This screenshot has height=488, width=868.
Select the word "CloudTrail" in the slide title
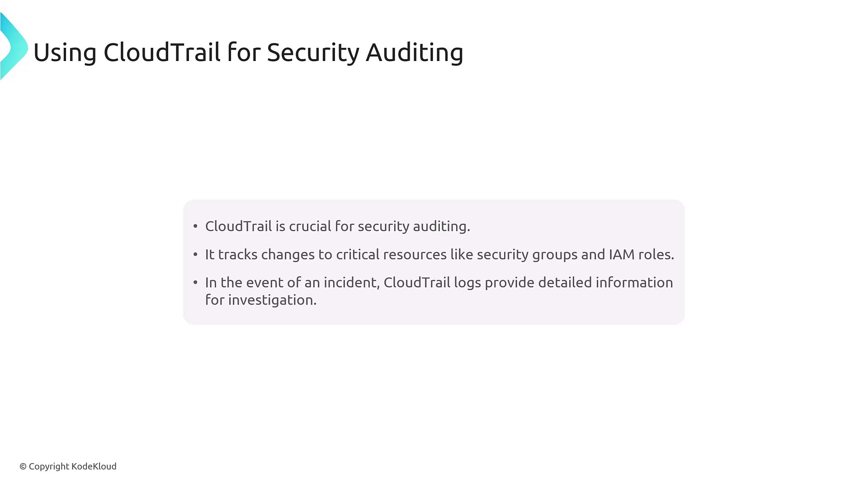coord(162,52)
